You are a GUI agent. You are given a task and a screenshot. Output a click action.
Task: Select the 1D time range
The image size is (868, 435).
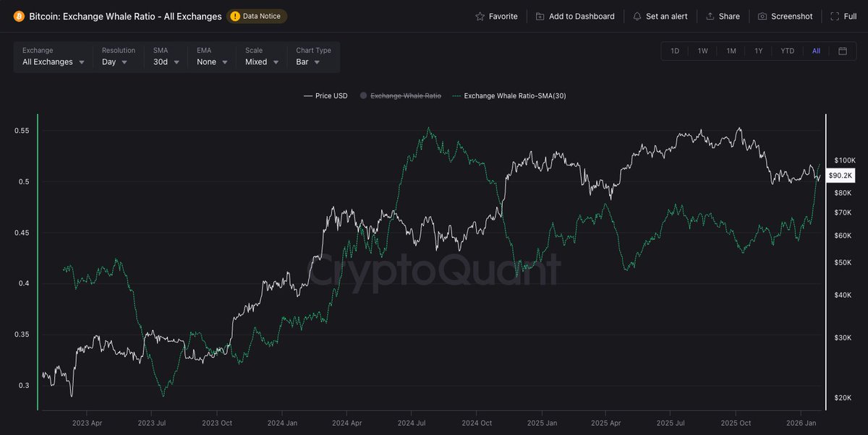point(675,51)
